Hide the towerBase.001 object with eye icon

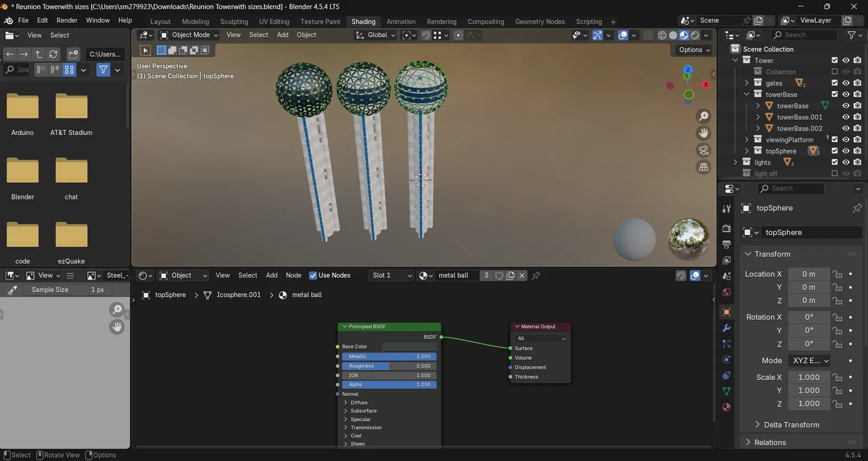846,117
